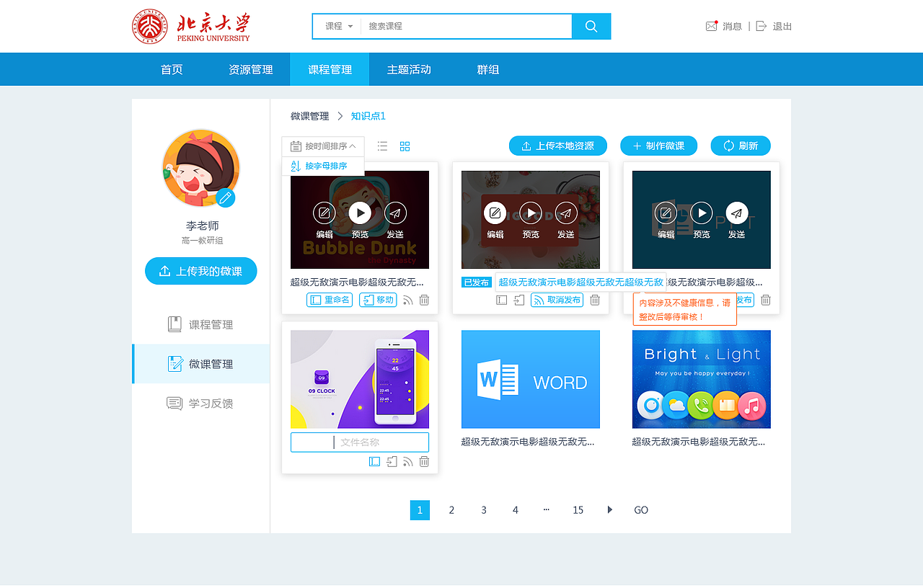Click the 上传本地资源 upload button
The width and height of the screenshot is (923, 588).
[x=558, y=146]
